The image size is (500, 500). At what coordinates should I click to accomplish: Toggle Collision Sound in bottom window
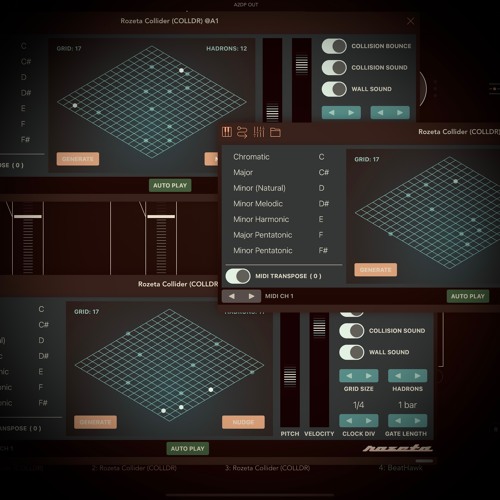(351, 331)
